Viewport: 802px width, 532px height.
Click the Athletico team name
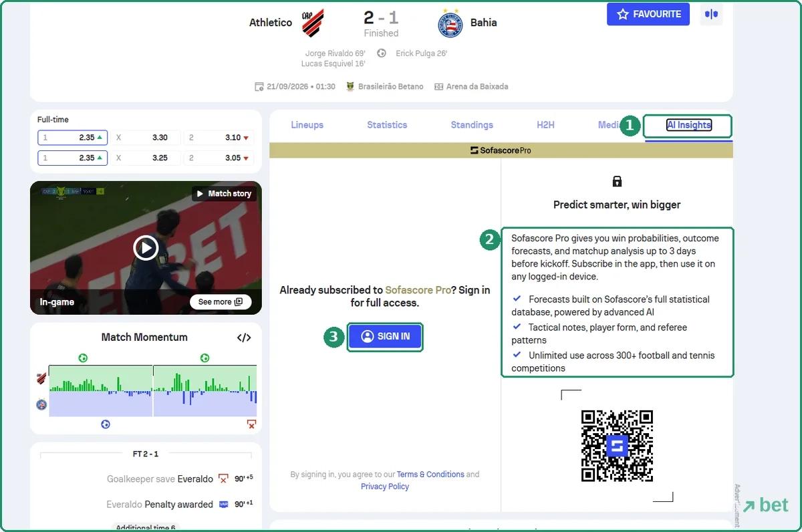pos(271,23)
